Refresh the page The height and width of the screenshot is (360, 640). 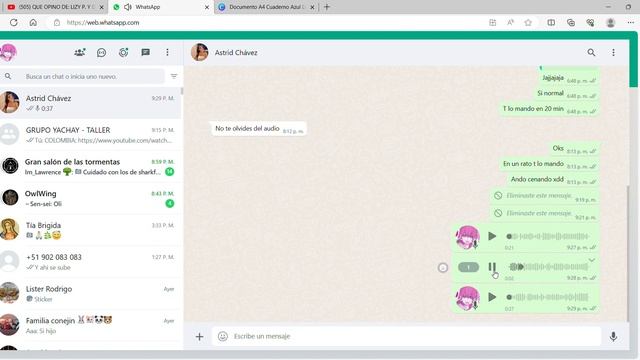coord(13,22)
